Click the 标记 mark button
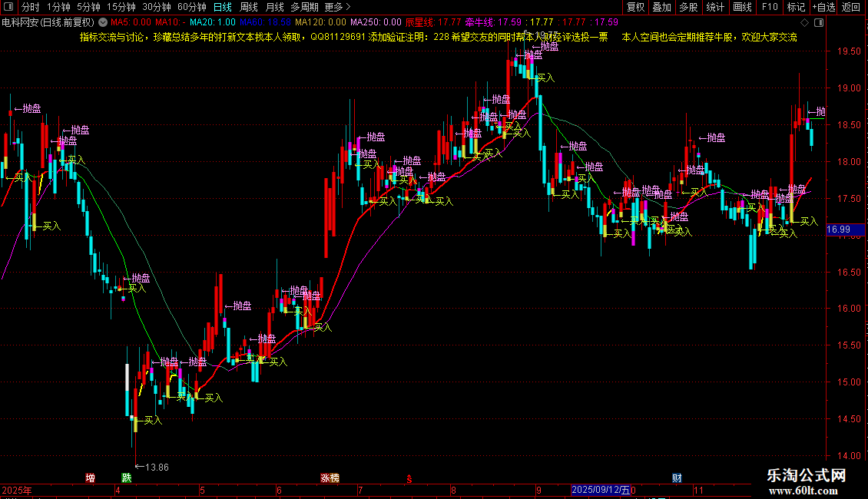The image size is (868, 499). (796, 7)
